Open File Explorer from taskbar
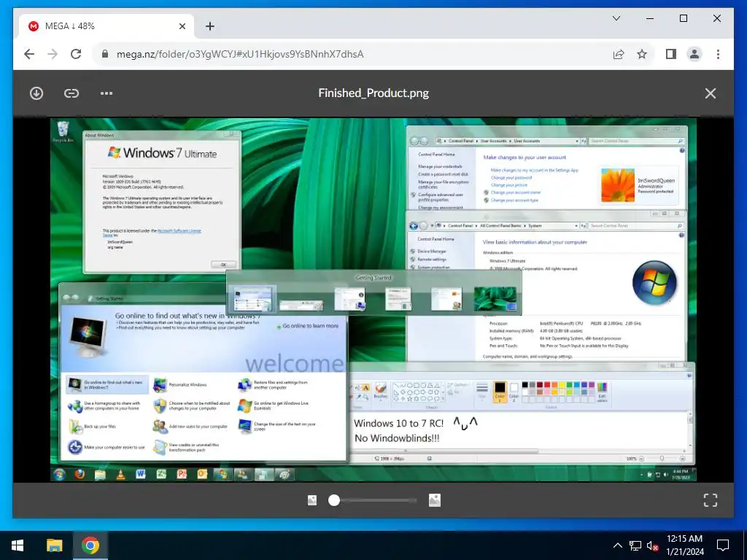Screen dimensions: 747x560 [x=54, y=545]
